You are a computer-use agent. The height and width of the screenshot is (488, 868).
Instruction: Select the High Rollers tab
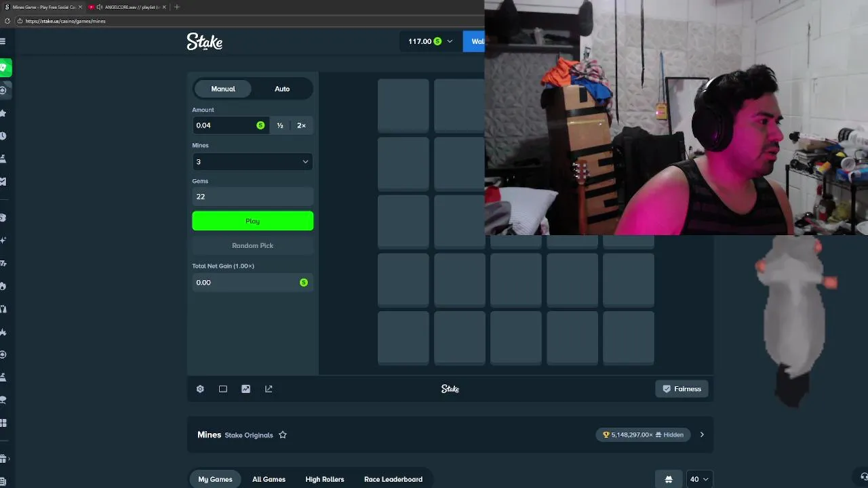pyautogui.click(x=325, y=479)
